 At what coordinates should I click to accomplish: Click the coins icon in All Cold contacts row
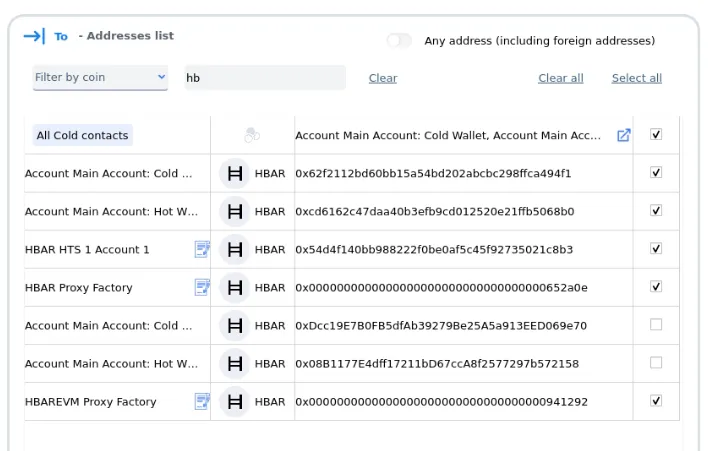252,135
